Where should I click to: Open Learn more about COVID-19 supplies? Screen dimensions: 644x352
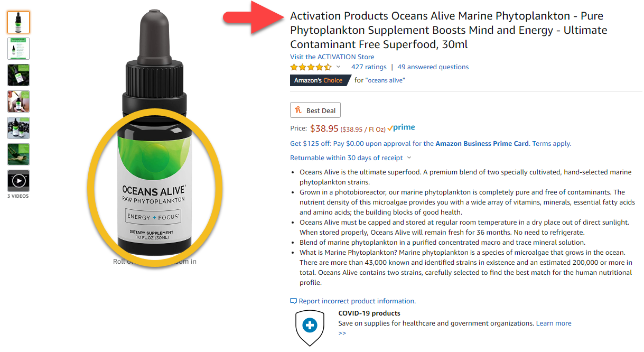pos(554,323)
